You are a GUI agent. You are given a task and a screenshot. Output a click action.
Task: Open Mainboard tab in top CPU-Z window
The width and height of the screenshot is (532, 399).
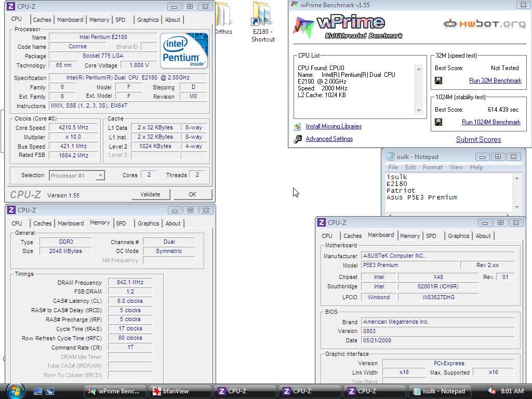[70, 20]
